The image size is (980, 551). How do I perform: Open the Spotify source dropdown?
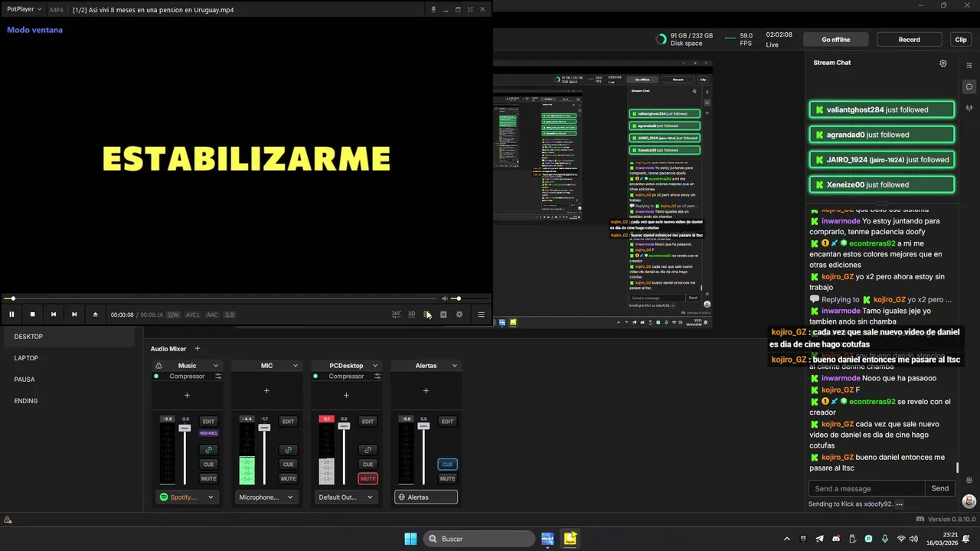pos(187,497)
